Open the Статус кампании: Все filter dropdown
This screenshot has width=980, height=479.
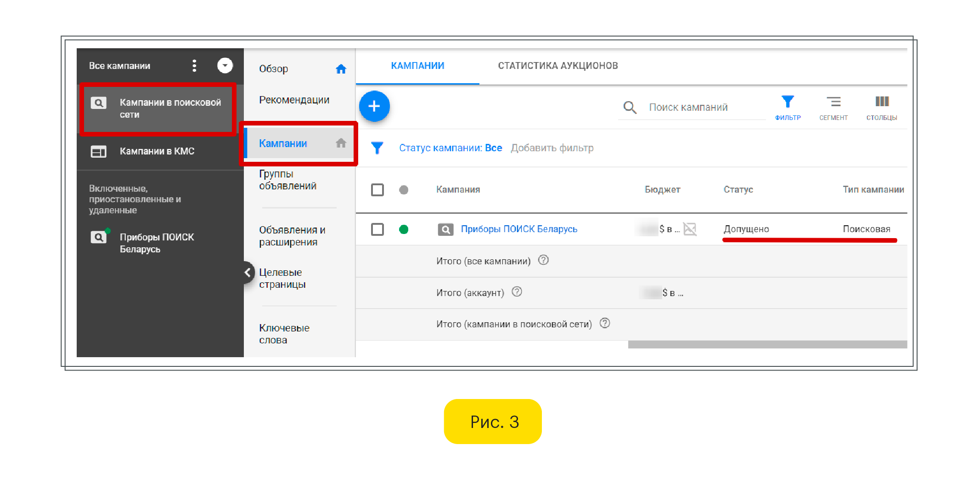pos(450,148)
